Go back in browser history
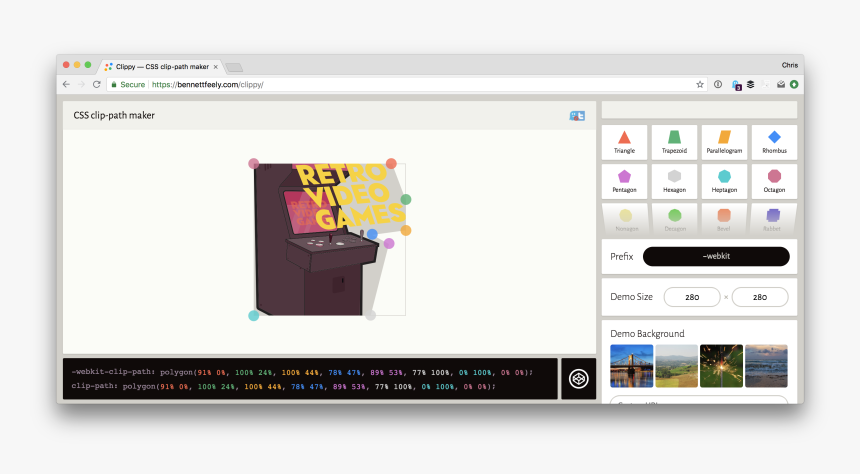Screen dimensions: 860x474 [66, 84]
